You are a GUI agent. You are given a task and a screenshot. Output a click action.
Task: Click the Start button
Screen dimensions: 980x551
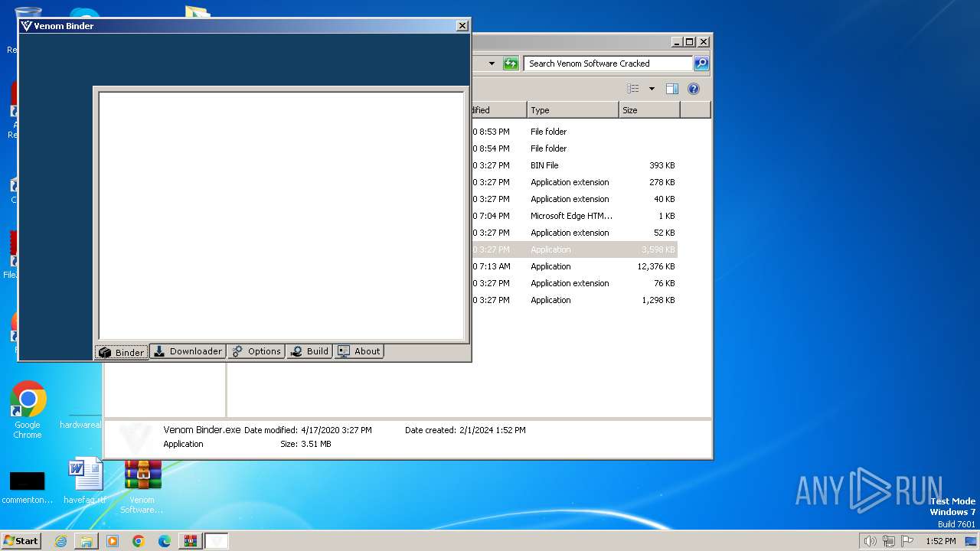click(21, 540)
